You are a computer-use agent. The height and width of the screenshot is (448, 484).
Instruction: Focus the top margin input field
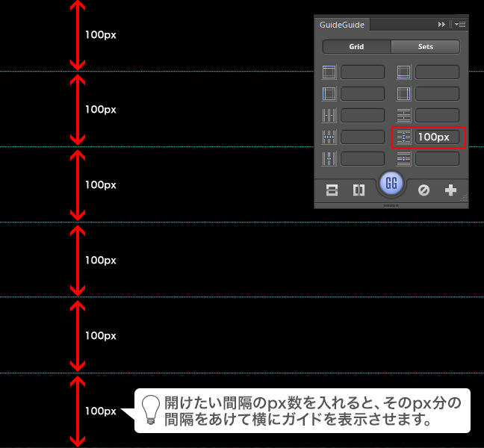pos(363,72)
